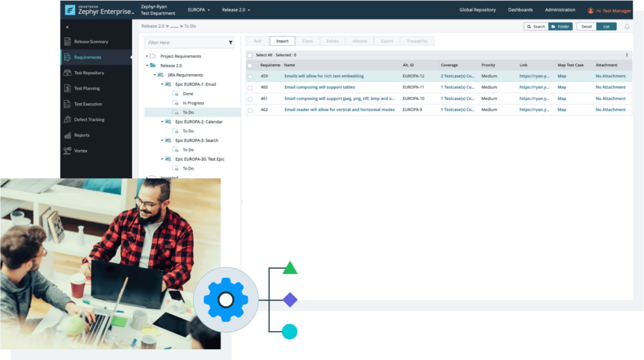Open the Release 2.0 dropdown
Viewport: 644px width, 360px height.
(236, 10)
